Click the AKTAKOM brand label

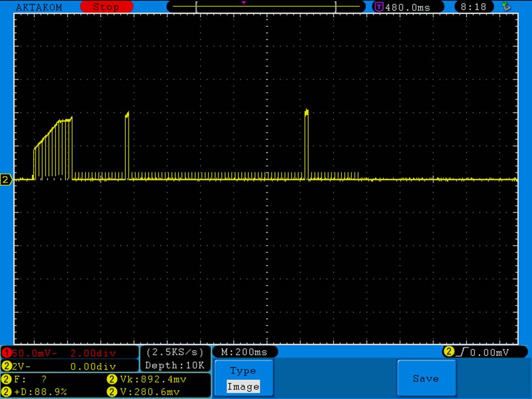pos(39,7)
